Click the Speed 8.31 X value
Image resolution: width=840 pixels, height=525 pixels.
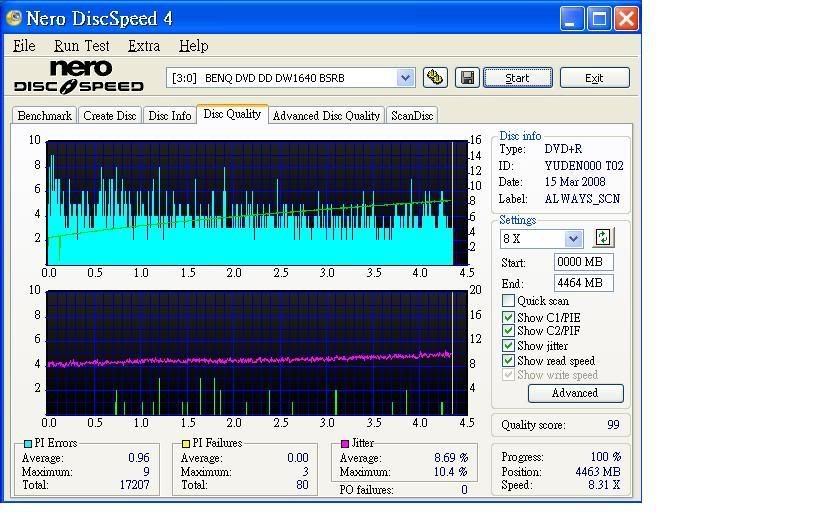coord(604,485)
